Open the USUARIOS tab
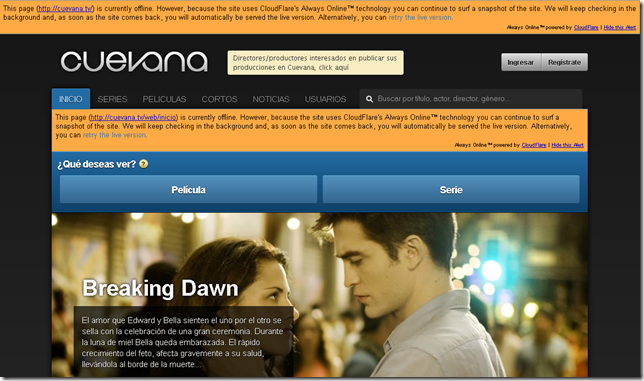 (x=325, y=99)
